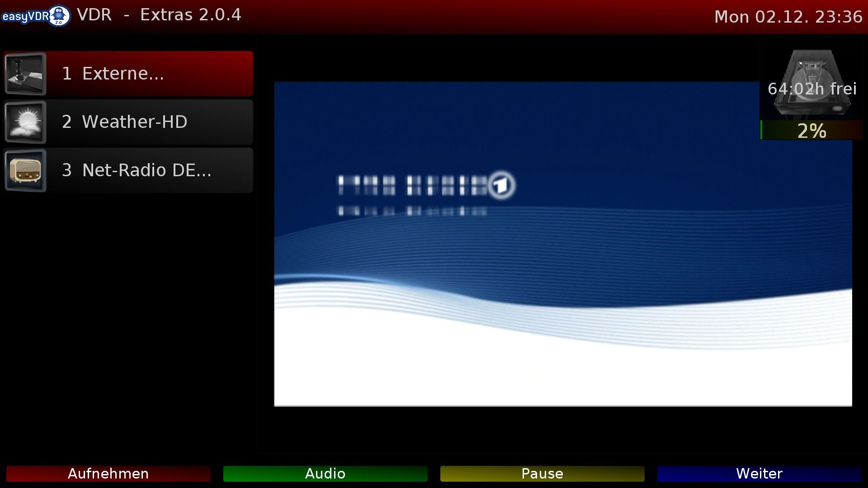Click the VDR - Extras 2.0.4 title
Screen dimensions: 868x488
[x=159, y=15]
